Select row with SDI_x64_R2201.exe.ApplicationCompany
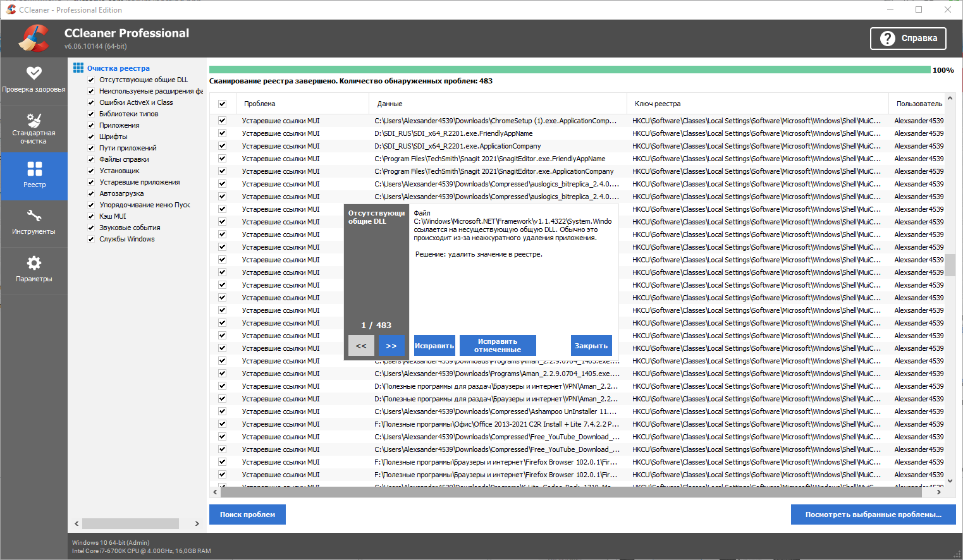Image resolution: width=963 pixels, height=560 pixels. tap(577, 146)
